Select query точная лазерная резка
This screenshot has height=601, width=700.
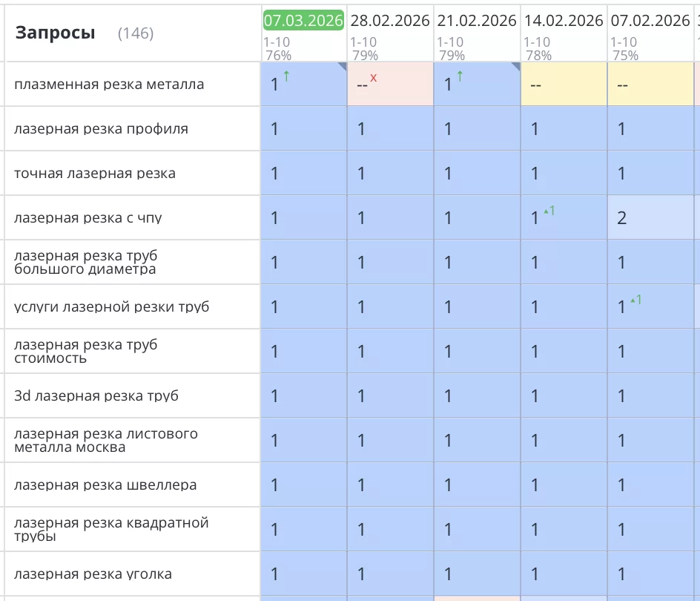[95, 174]
